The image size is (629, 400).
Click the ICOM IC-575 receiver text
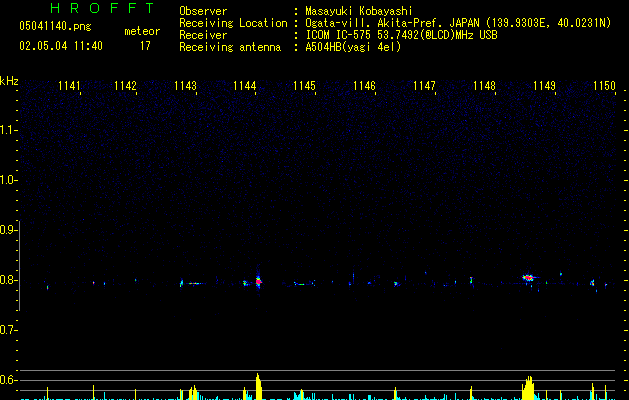401,35
